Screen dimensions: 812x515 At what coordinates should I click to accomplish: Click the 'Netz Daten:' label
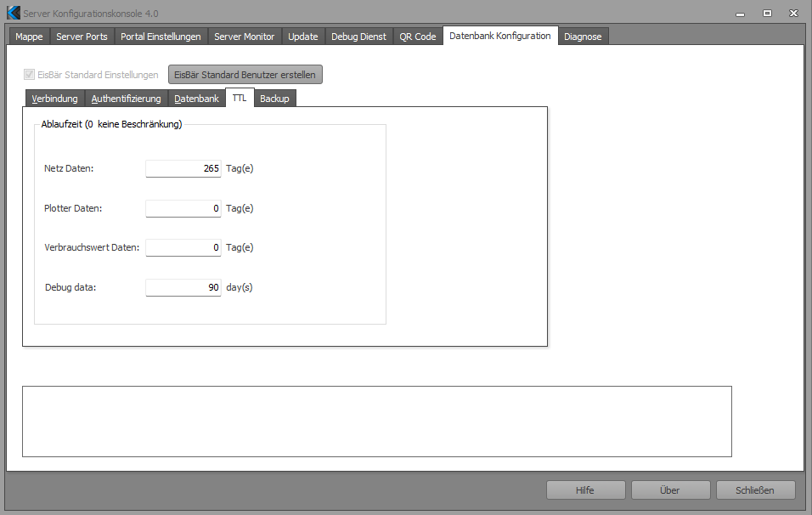69,168
